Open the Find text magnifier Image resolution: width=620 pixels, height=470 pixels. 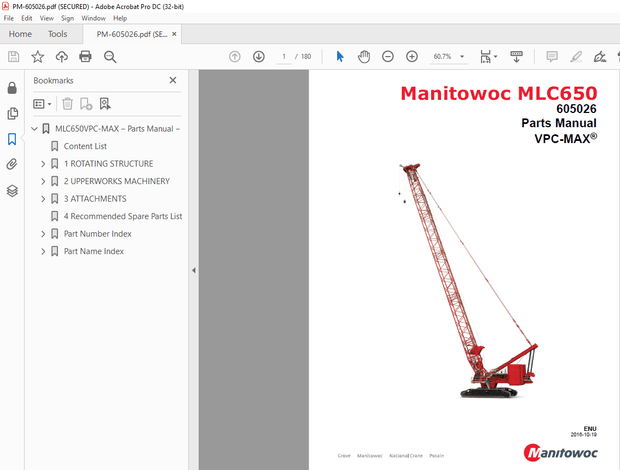click(x=110, y=57)
